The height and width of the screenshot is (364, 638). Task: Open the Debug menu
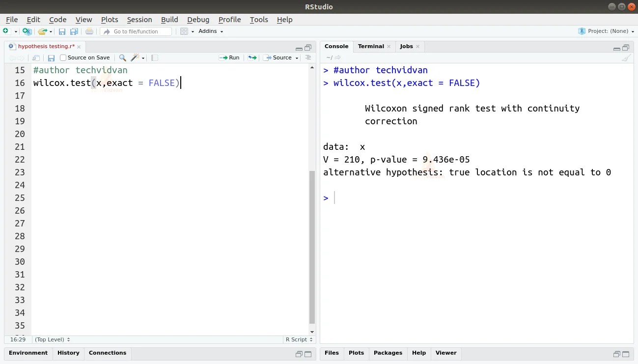point(198,19)
